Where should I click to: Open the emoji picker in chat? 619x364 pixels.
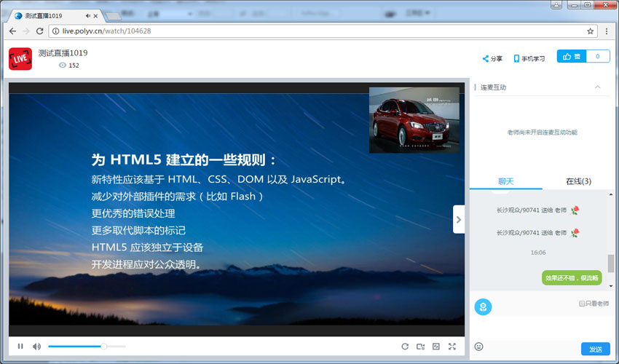click(x=479, y=347)
